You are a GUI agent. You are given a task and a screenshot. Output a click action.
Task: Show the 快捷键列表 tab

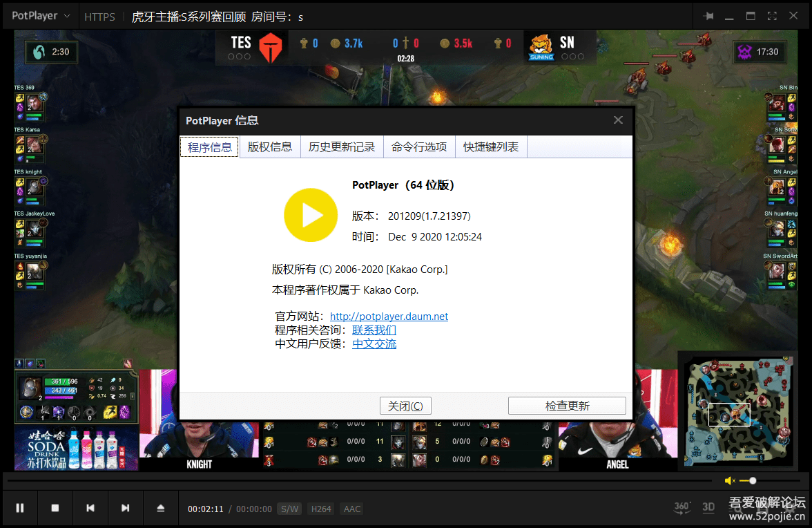point(491,147)
